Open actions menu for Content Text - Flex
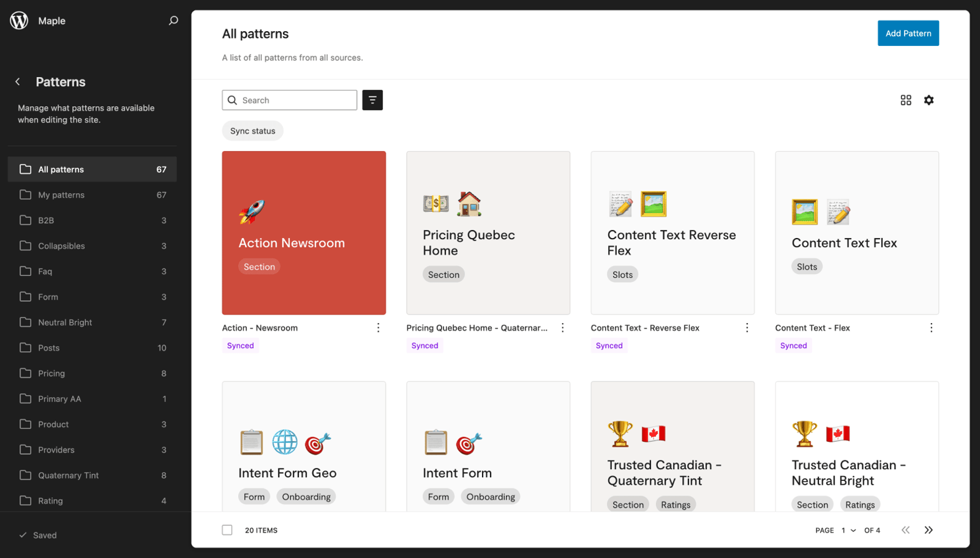This screenshot has height=558, width=980. 931,327
